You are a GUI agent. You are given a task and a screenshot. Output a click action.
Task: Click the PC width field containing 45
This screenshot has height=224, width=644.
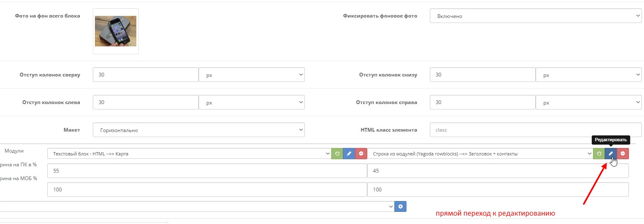pyautogui.click(x=498, y=171)
